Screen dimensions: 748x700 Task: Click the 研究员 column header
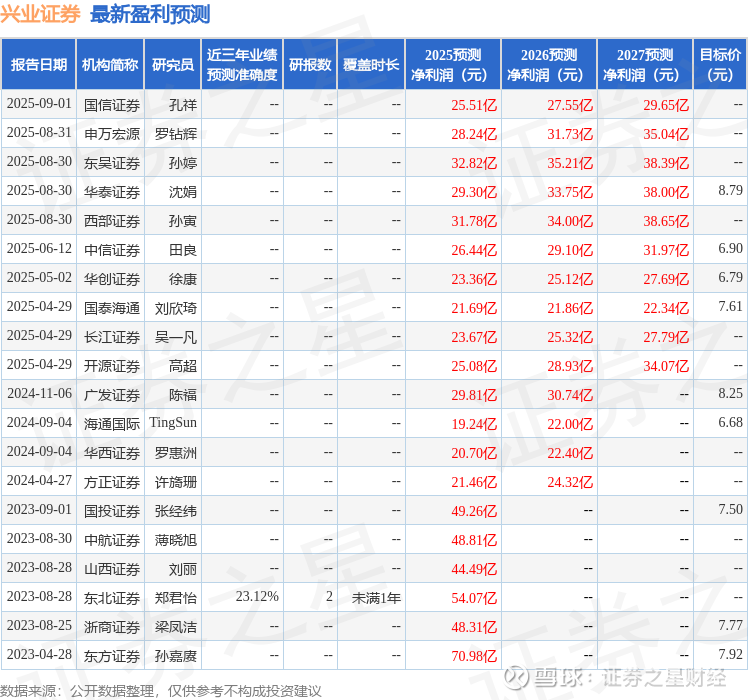(x=173, y=65)
